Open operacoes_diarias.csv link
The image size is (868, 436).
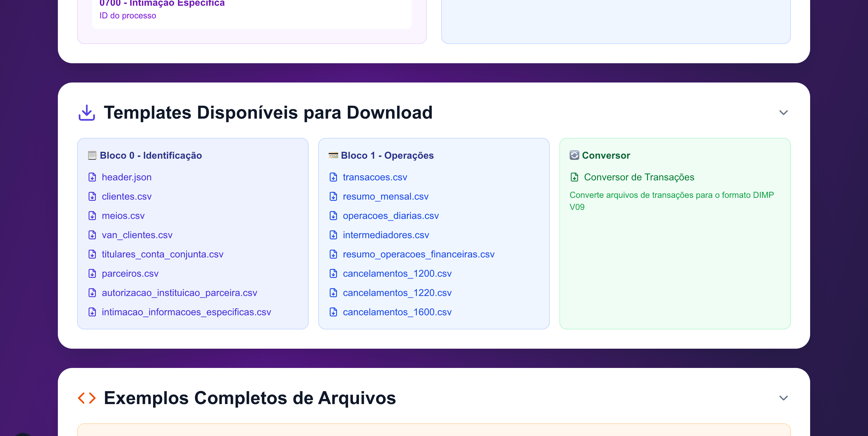pos(391,216)
